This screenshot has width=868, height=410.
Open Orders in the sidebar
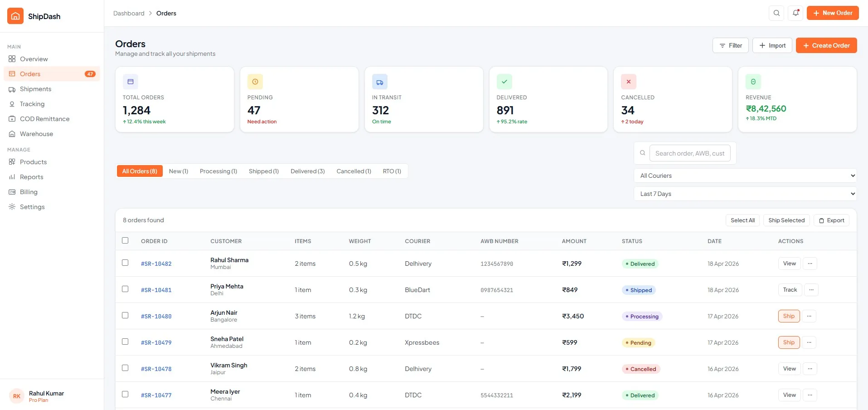(x=52, y=74)
